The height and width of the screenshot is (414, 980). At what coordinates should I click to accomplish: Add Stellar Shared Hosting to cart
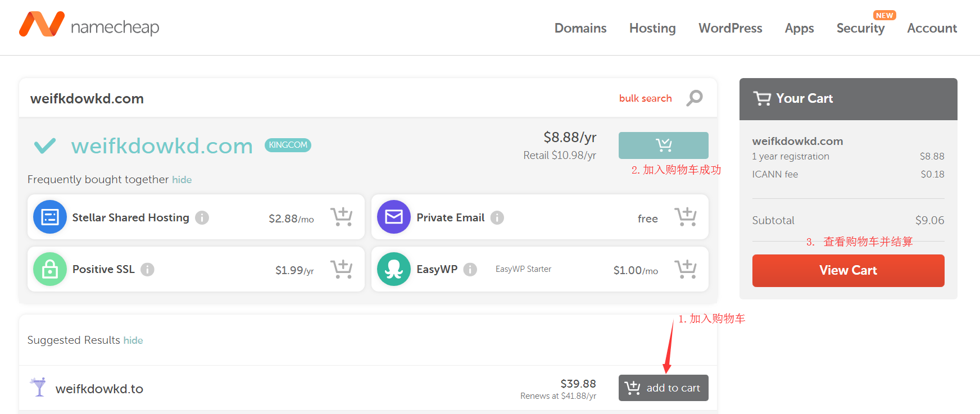[x=341, y=217]
